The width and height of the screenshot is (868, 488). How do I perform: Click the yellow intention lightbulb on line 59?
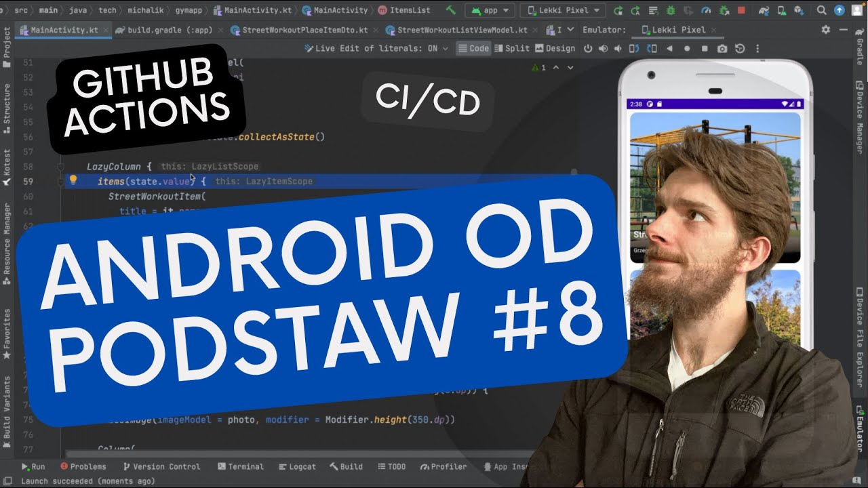pos(73,180)
